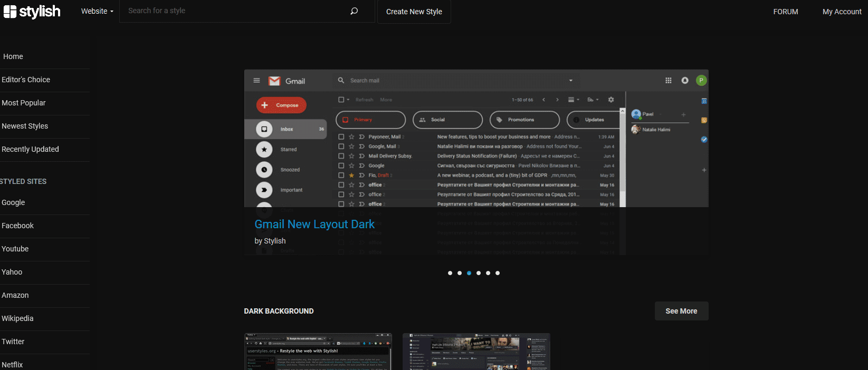This screenshot has height=370, width=868.
Task: Open My Account
Action: point(842,12)
